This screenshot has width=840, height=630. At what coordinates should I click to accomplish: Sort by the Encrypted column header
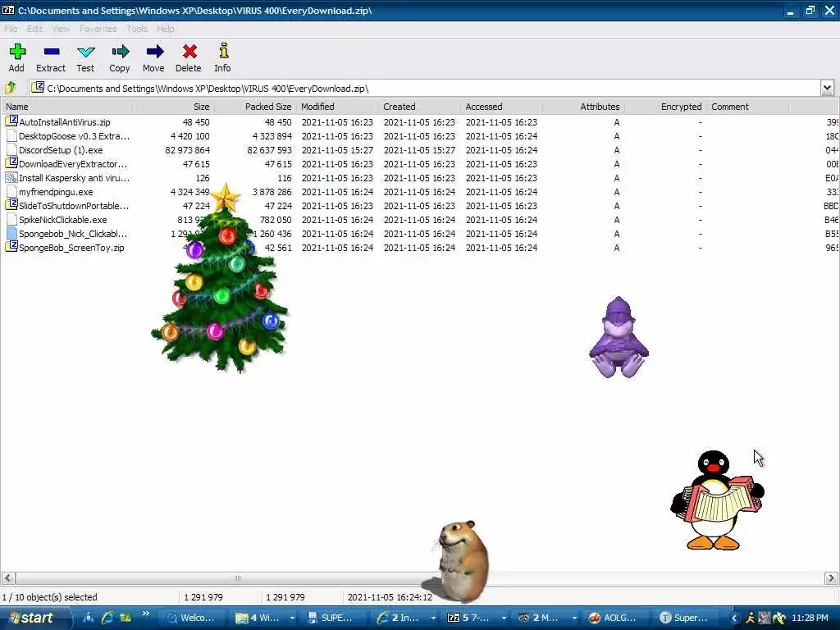coord(665,107)
